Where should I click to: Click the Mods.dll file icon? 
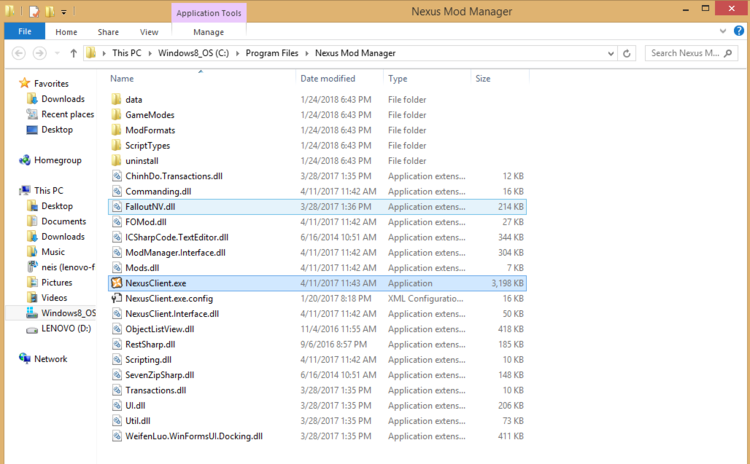coord(116,268)
